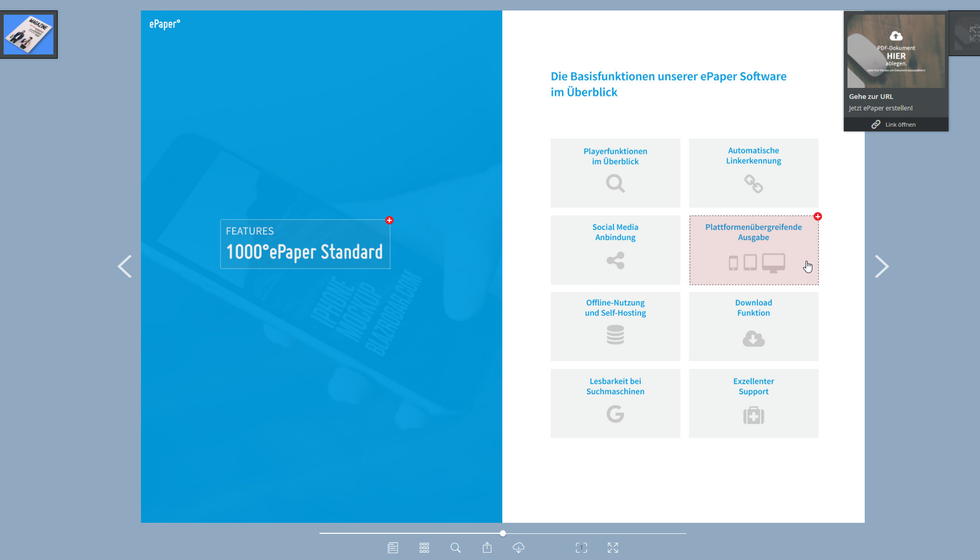Open the Download Funktion tile
The image size is (980, 560).
pos(754,326)
